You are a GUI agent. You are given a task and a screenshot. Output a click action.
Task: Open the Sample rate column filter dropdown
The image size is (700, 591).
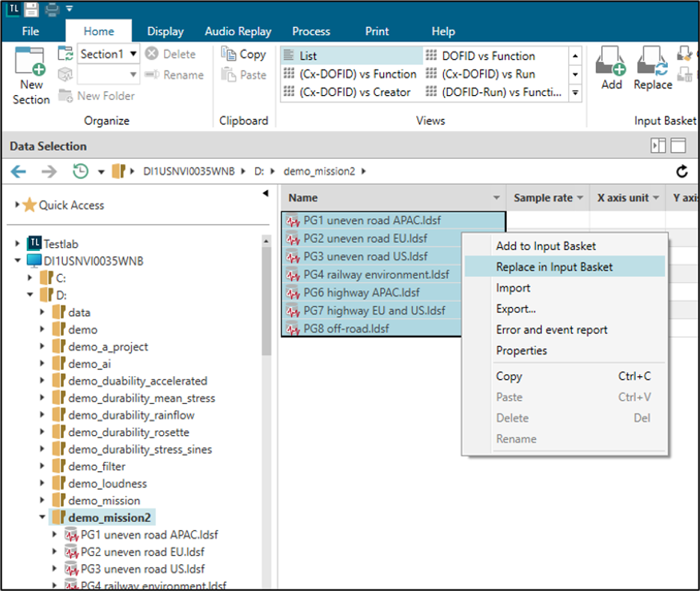click(579, 198)
